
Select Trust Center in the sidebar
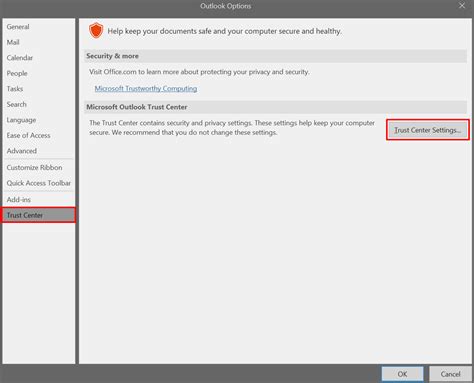(39, 215)
